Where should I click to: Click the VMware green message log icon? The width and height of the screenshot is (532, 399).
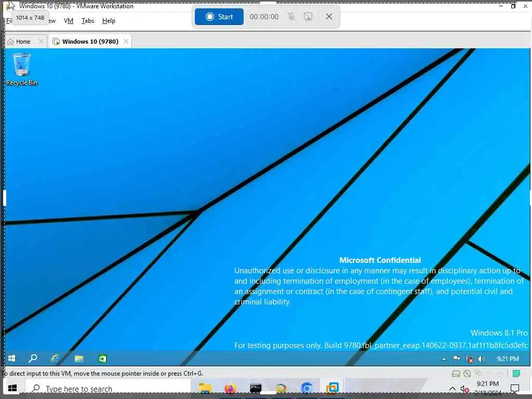[x=516, y=374]
